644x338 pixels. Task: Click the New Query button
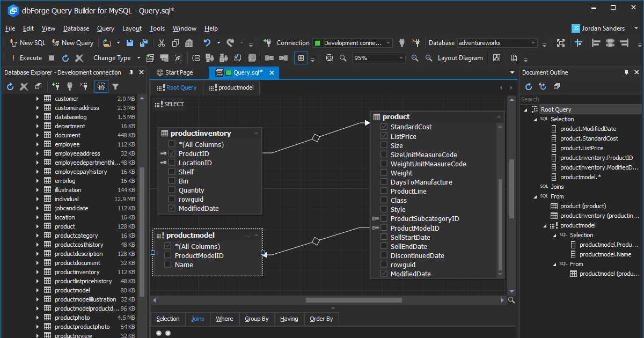pyautogui.click(x=72, y=43)
